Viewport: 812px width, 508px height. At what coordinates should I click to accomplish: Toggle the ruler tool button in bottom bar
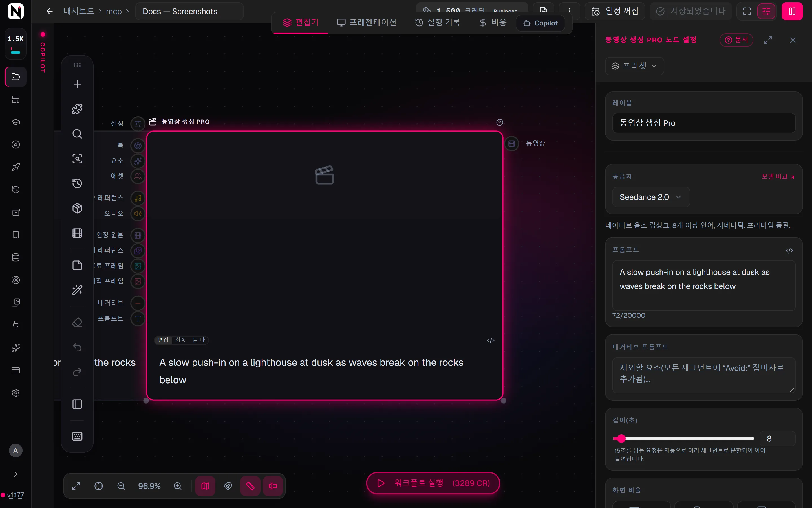(x=250, y=486)
